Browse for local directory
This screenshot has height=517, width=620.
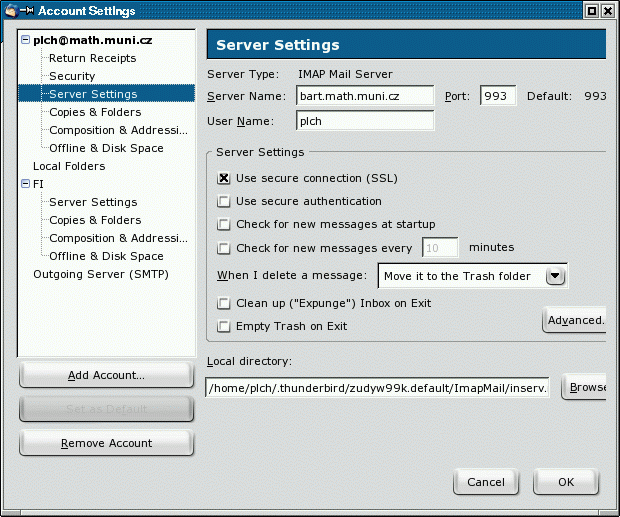584,387
